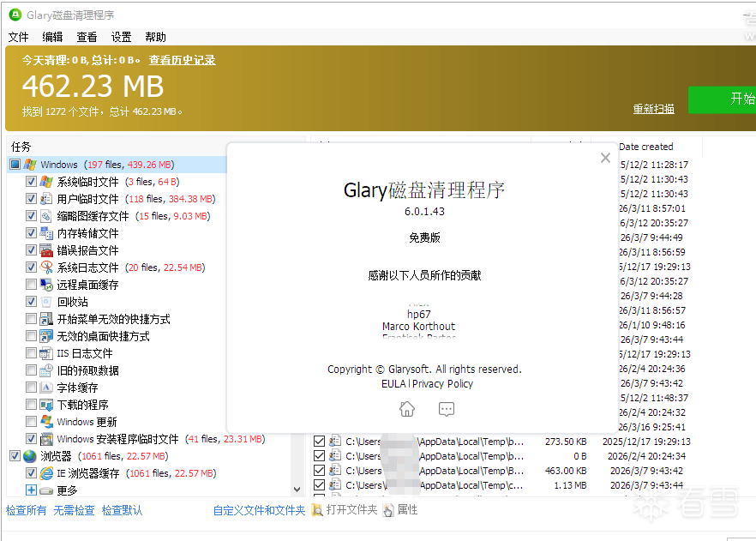This screenshot has height=541, width=756.
Task: Toggle the Windows group checkbox
Action: [15, 165]
